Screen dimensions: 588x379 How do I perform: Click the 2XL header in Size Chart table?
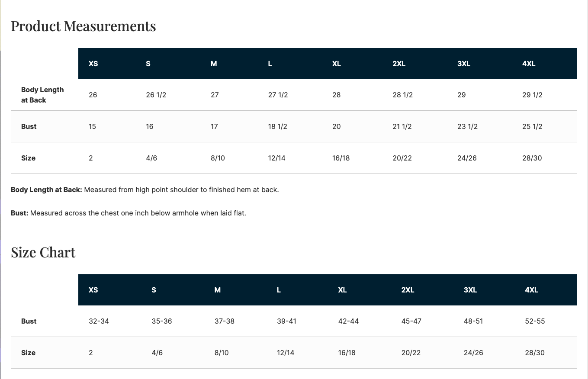click(408, 290)
